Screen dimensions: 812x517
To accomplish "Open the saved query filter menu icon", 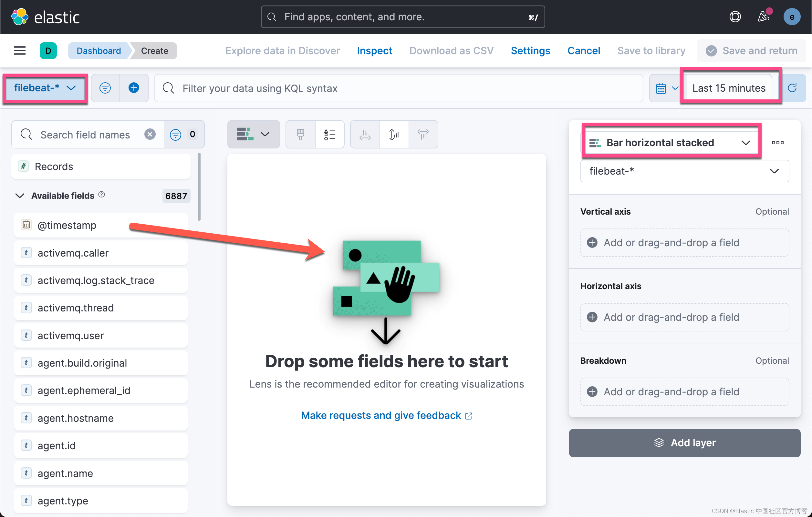I will point(105,88).
